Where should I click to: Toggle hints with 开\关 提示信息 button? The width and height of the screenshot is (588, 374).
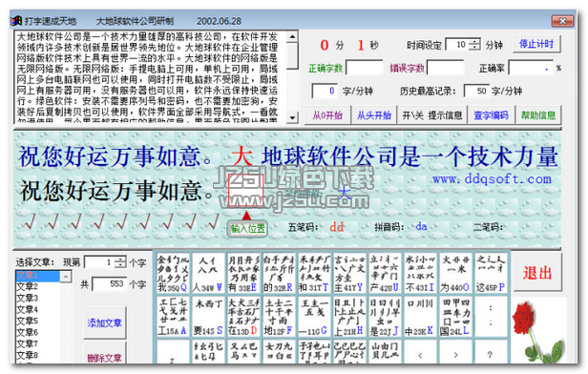click(x=432, y=115)
